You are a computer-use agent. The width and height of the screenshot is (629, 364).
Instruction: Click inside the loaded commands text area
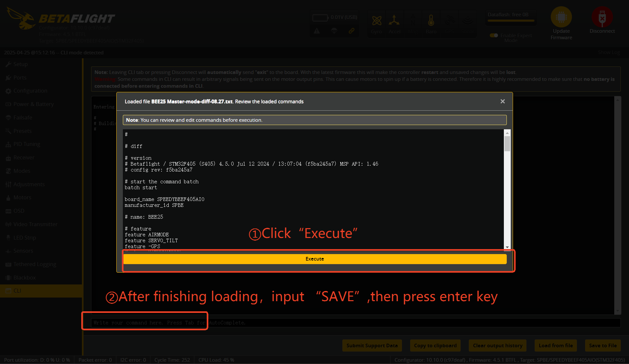coord(314,190)
